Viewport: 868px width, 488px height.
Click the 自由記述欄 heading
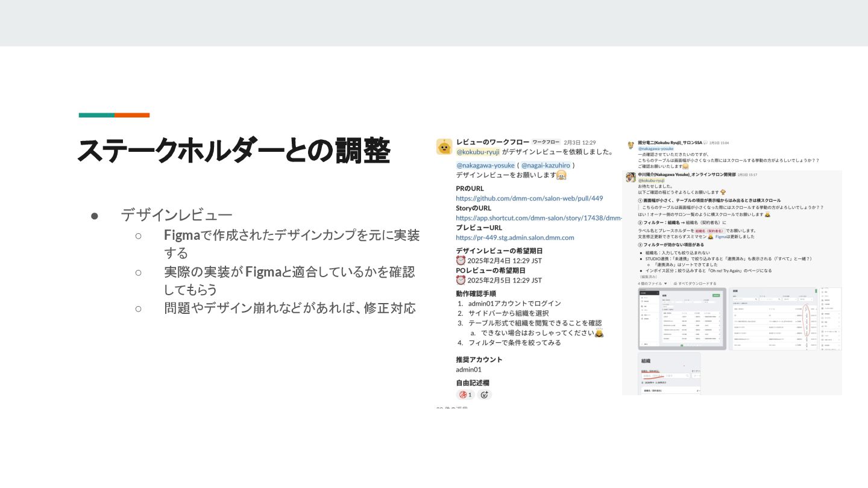473,383
